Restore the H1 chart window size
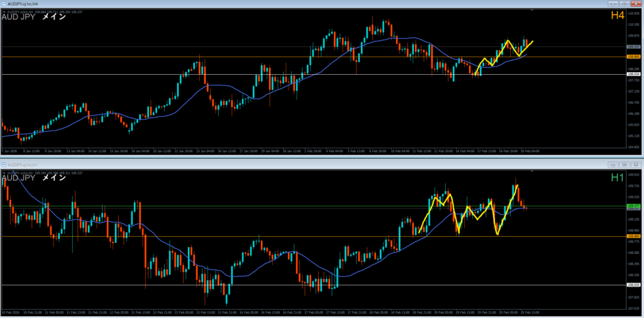The image size is (644, 318). click(x=625, y=164)
